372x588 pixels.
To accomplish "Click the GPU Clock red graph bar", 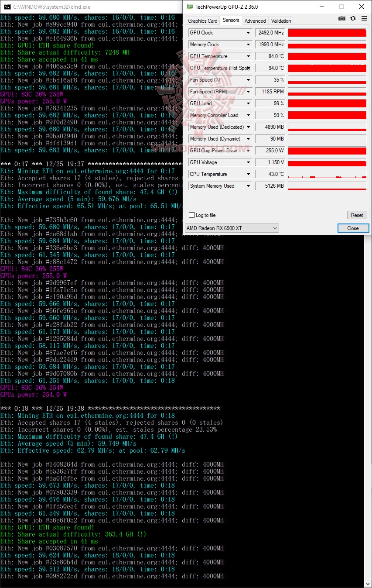I will coord(327,33).
